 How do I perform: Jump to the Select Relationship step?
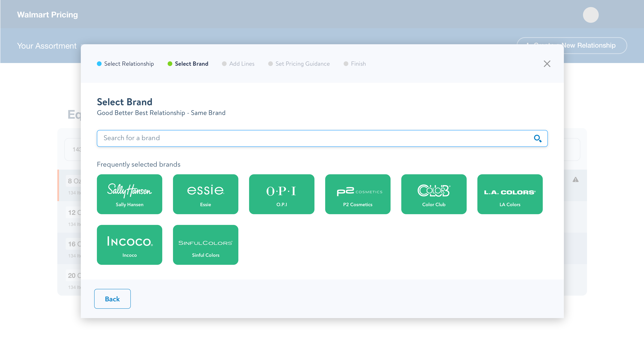[x=125, y=64]
